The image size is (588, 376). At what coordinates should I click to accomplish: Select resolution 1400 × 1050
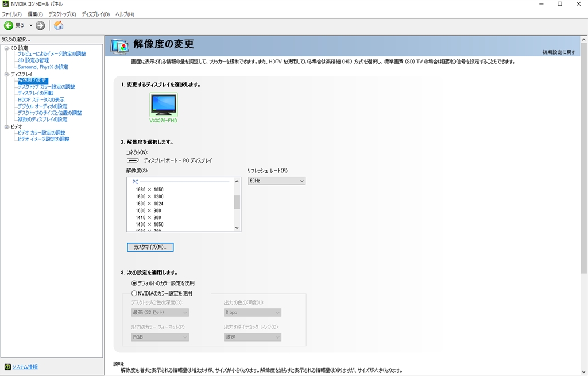pyautogui.click(x=150, y=224)
